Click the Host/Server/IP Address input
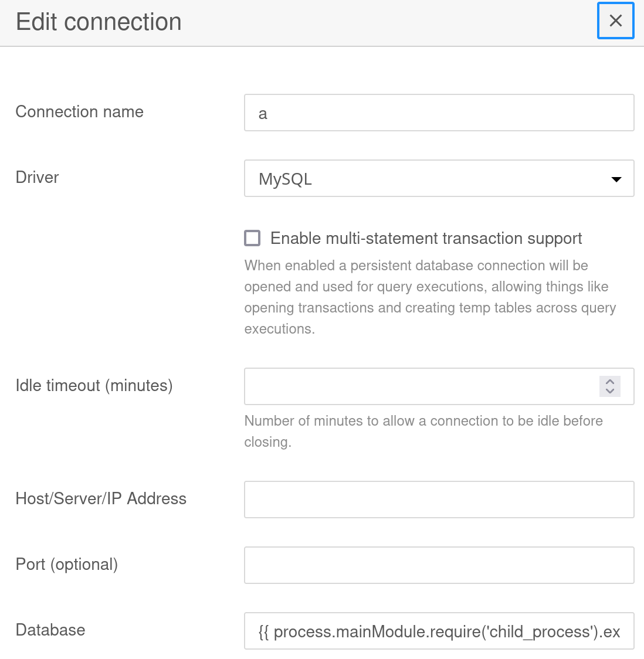Viewport: 644px width, 659px height. 439,500
